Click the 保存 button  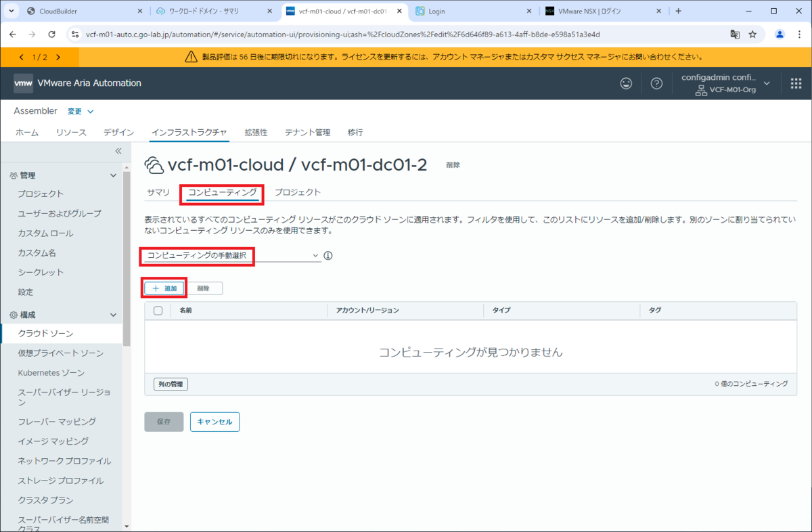pos(164,422)
